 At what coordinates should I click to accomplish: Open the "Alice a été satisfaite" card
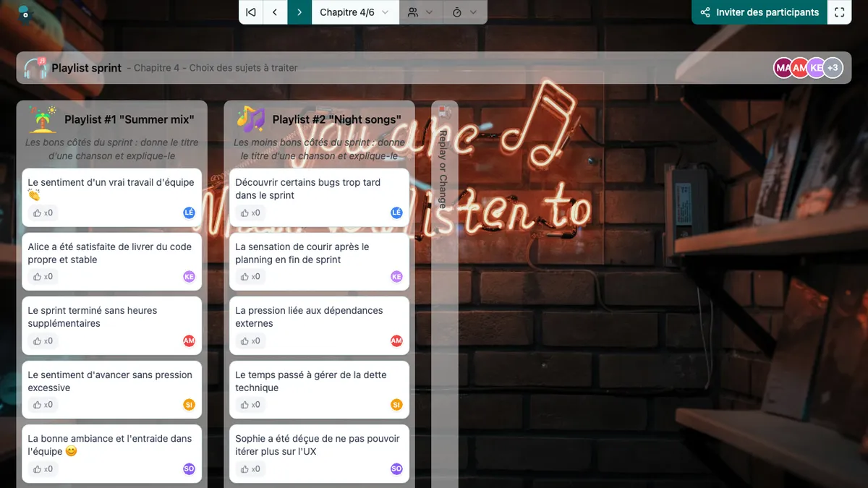(110, 253)
